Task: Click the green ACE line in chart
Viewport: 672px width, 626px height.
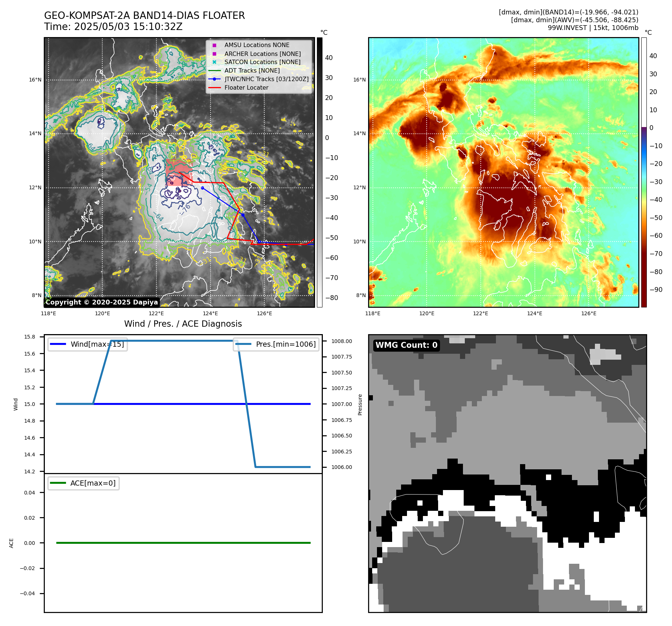Action: click(x=183, y=543)
